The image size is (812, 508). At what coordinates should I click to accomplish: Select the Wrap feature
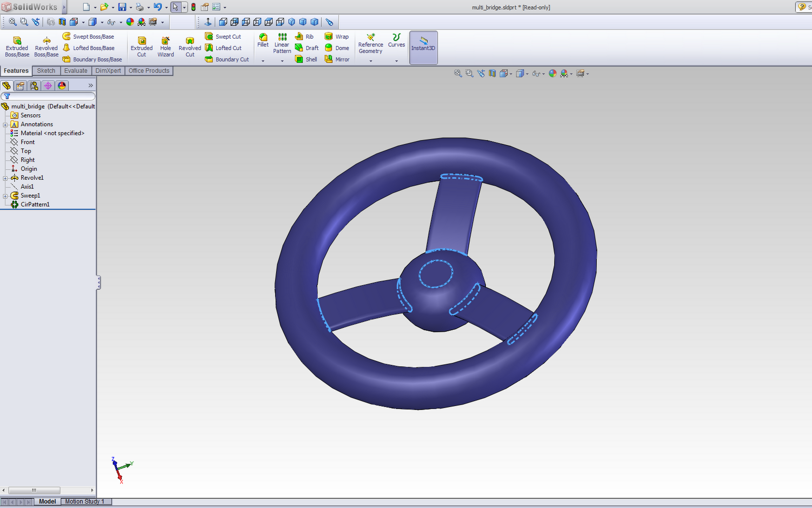click(x=336, y=37)
